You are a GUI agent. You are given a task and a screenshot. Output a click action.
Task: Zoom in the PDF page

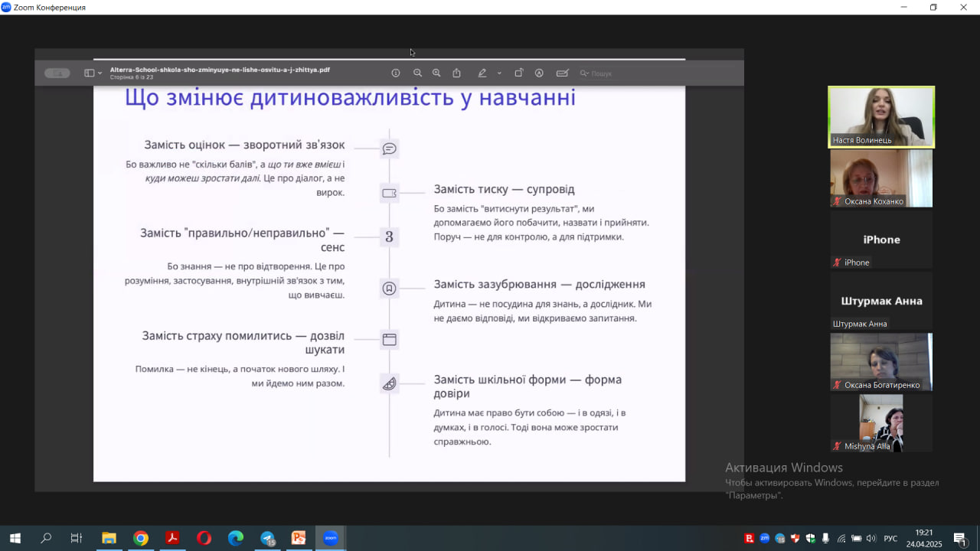(x=436, y=73)
